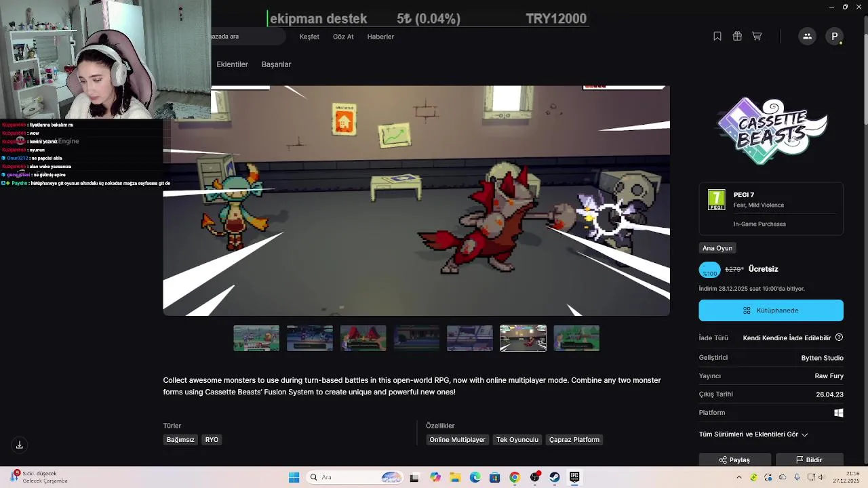Open the Eklentiler tab
Screen dimensions: 868x488
click(x=232, y=64)
